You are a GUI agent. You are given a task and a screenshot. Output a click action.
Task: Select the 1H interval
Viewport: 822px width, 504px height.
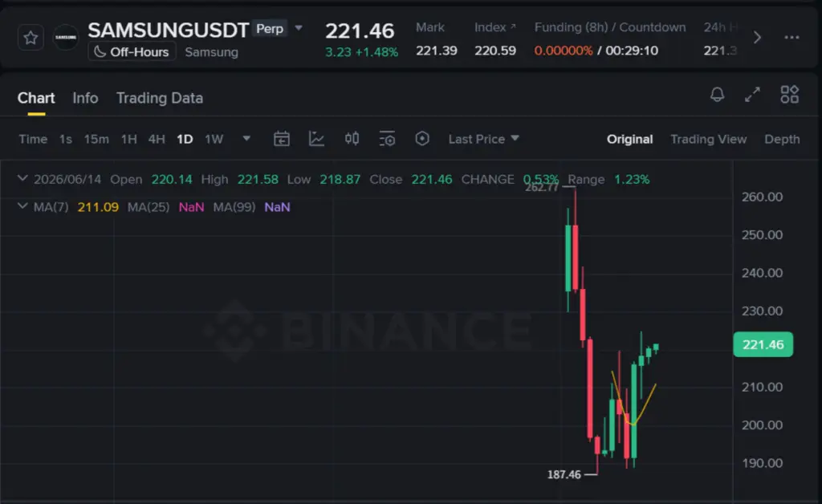pos(129,140)
